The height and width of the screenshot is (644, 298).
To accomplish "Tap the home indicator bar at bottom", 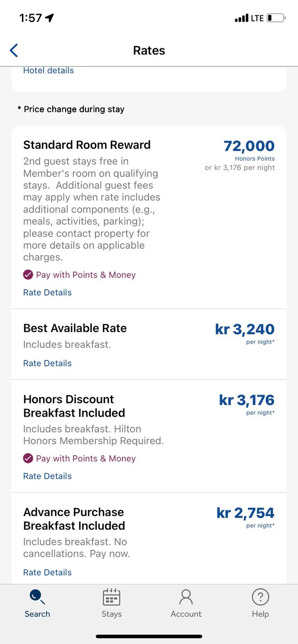I will pos(149,636).
